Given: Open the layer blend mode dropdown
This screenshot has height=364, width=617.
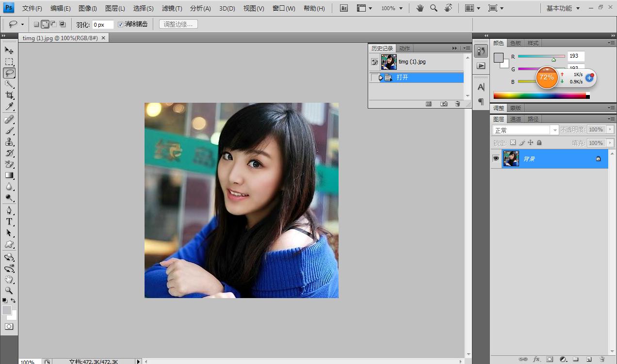Looking at the screenshot, I should click(x=526, y=130).
